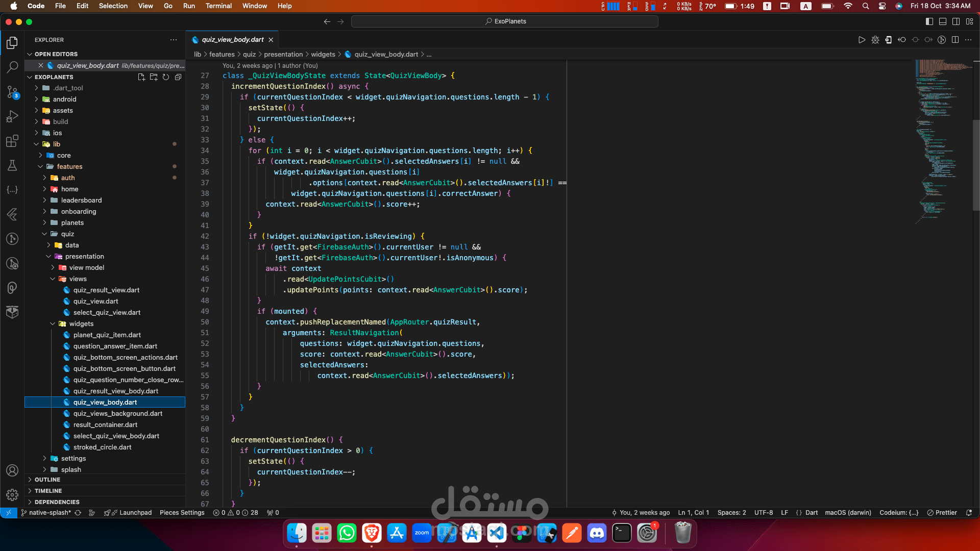The width and height of the screenshot is (980, 551).
Task: Collapse all folders in explorer
Action: tap(178, 77)
